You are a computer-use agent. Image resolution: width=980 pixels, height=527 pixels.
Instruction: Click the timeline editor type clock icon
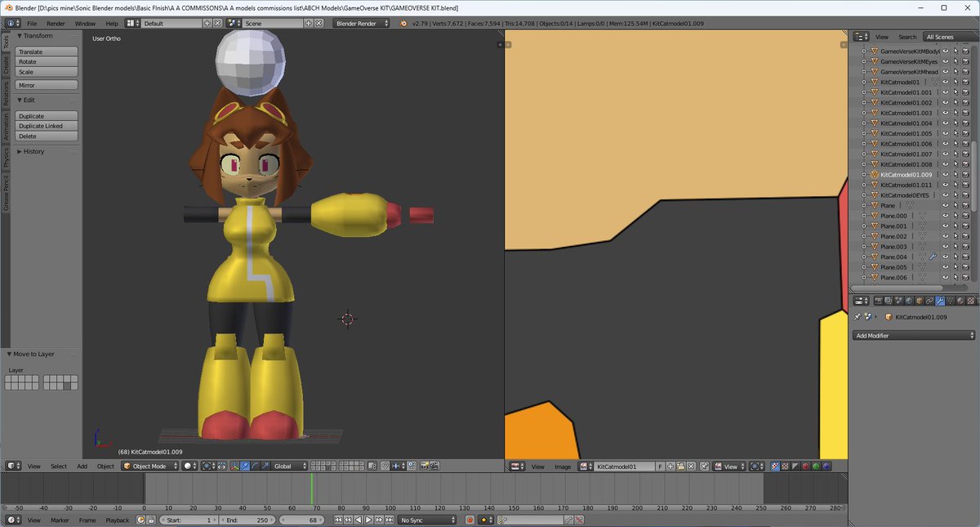point(13,520)
